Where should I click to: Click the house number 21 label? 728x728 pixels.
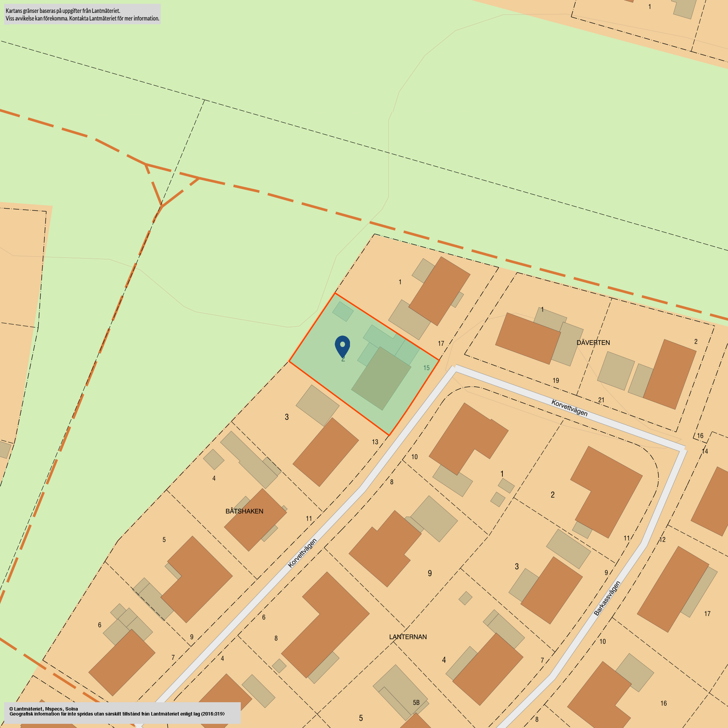(601, 400)
